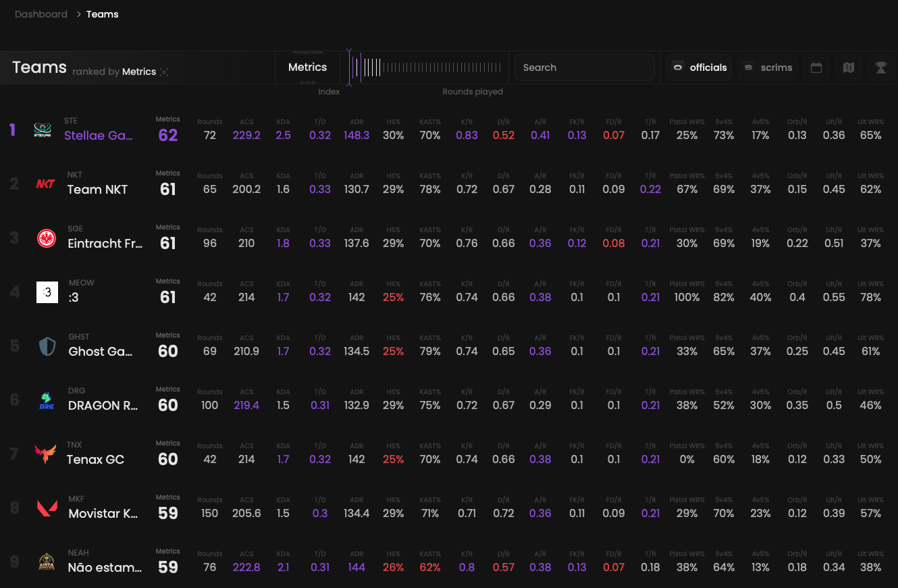Click the Ghost Gaming shield logo
The height and width of the screenshot is (588, 898).
click(x=47, y=346)
